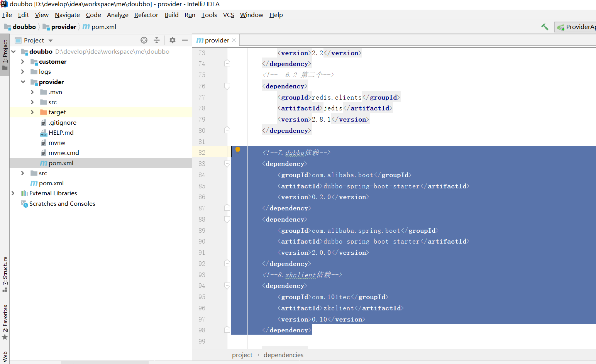Viewport: 596px width, 364px height.
Task: Click the fold marker at line 88
Action: tap(227, 219)
